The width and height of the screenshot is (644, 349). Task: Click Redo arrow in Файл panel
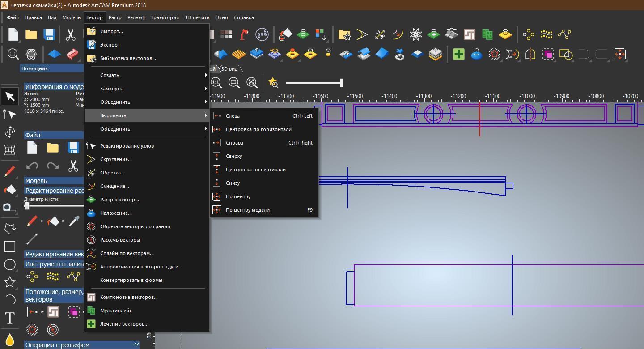(x=53, y=166)
